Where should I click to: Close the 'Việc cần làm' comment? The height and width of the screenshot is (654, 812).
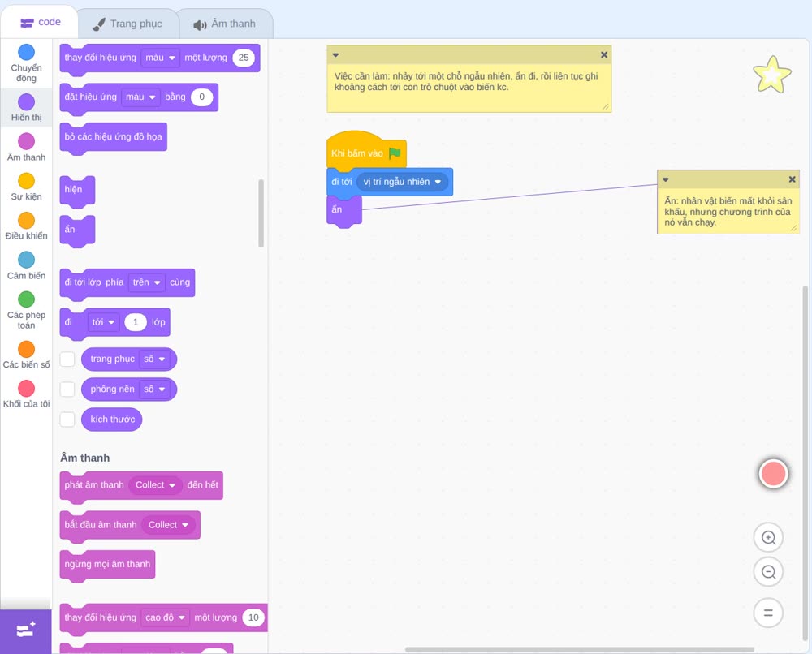604,55
